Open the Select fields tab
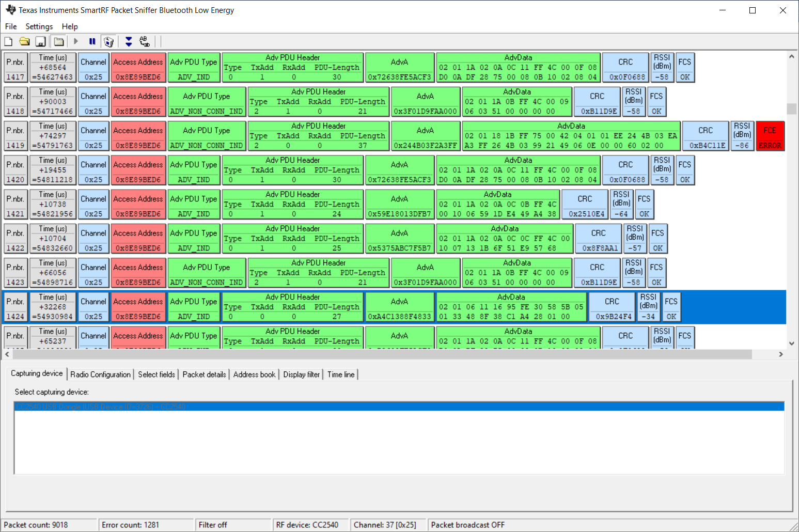Screen dimensions: 799x532 (x=156, y=374)
